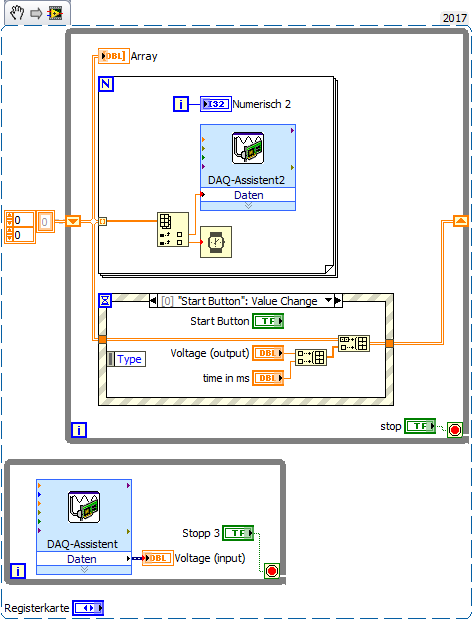The height and width of the screenshot is (620, 473).
Task: Click the arrow icon in snippet header
Action: click(x=36, y=13)
